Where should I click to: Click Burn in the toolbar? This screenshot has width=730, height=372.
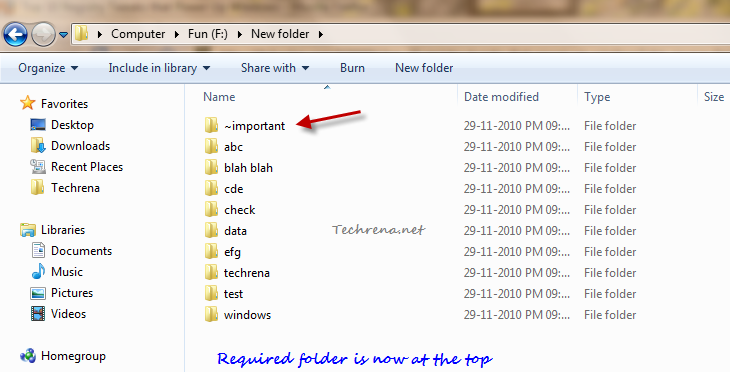tap(352, 68)
